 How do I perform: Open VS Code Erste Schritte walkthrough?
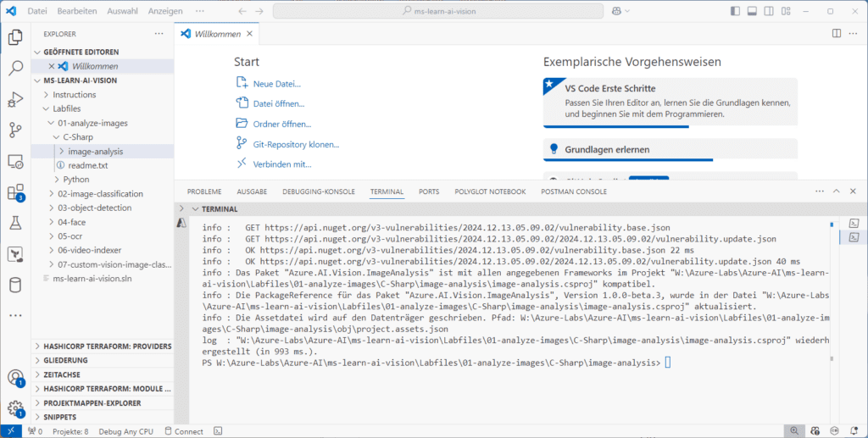(x=670, y=103)
